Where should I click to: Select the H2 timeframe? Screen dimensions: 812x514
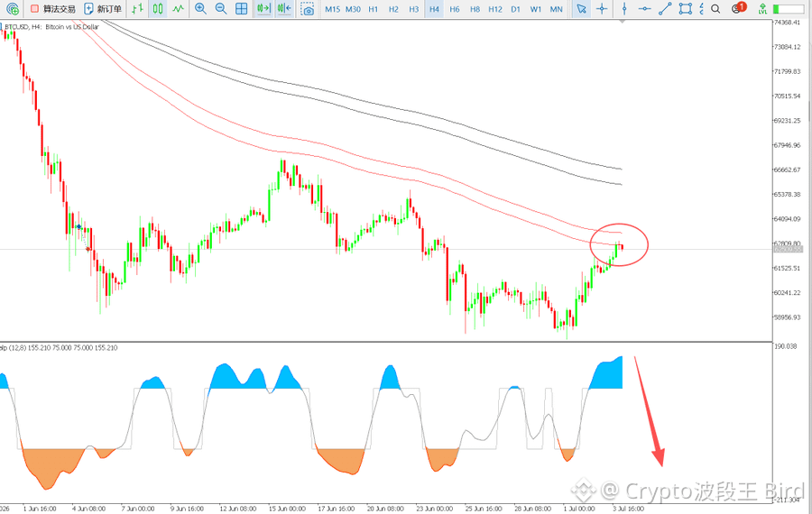point(393,9)
